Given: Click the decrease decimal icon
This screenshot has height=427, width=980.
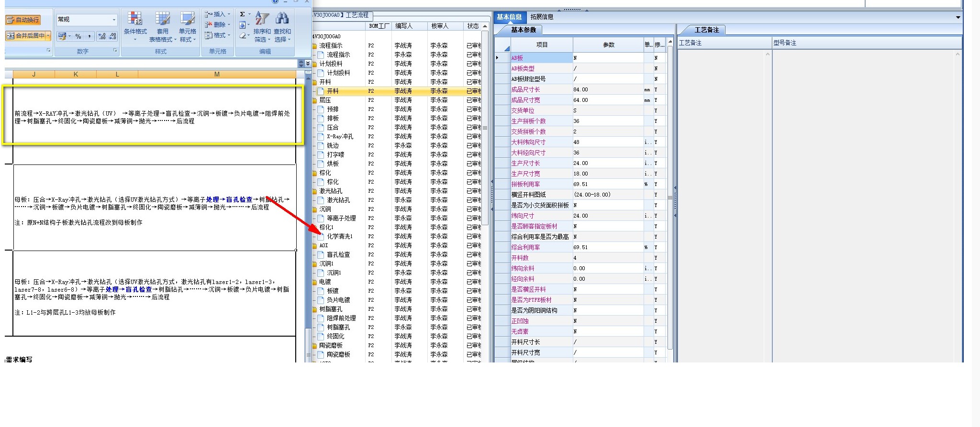Looking at the screenshot, I should pos(112,36).
